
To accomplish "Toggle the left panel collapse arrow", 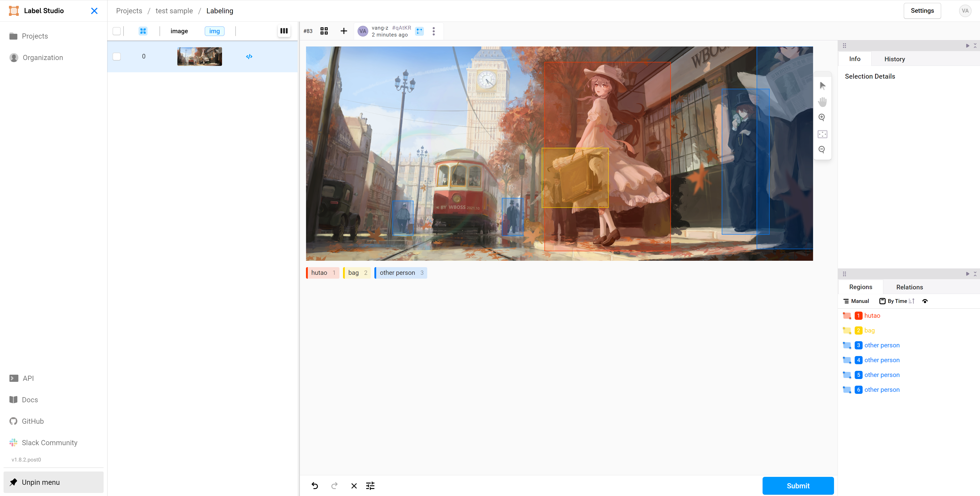I will click(93, 11).
